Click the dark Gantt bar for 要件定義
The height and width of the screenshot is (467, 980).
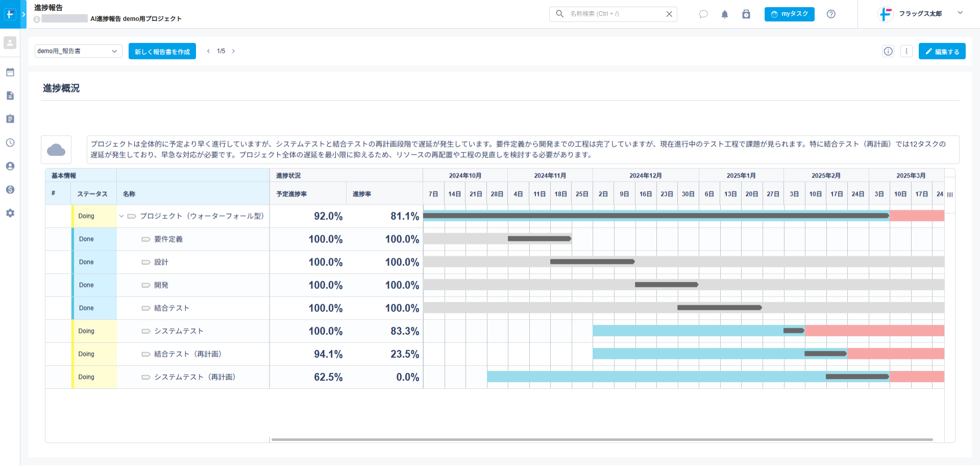(540, 239)
